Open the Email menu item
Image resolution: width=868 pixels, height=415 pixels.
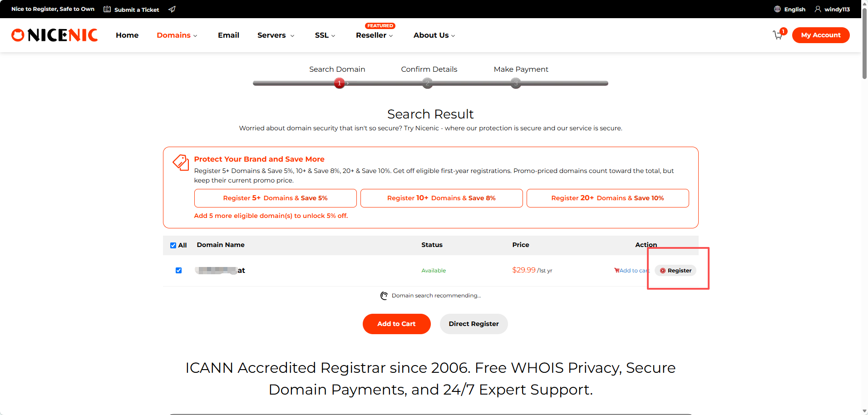pos(228,35)
